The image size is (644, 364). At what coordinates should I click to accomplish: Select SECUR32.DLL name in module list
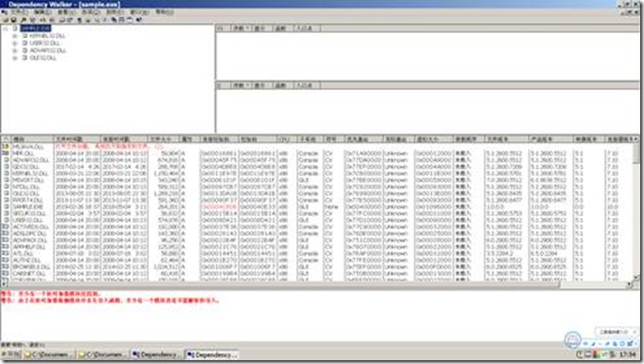point(28,213)
